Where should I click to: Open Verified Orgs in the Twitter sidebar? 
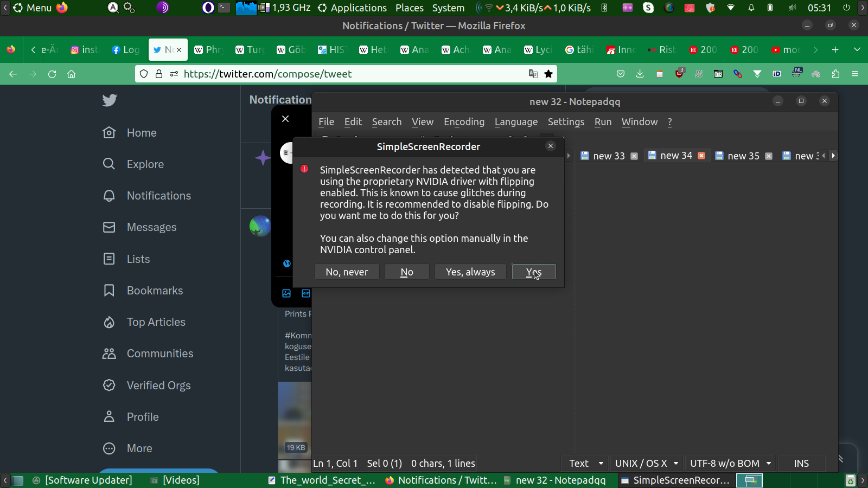pyautogui.click(x=146, y=386)
